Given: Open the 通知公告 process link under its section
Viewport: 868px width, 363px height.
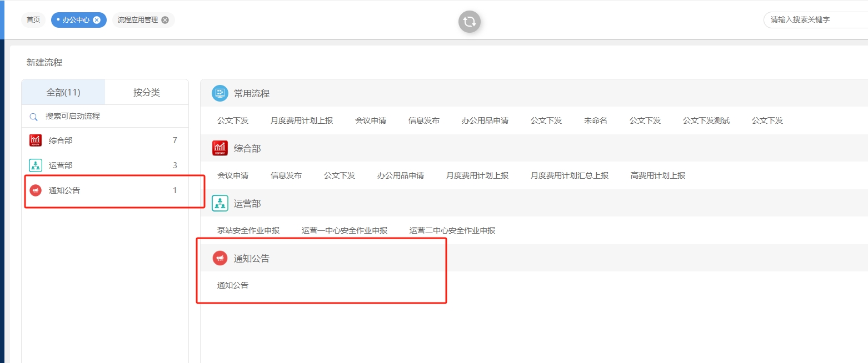Looking at the screenshot, I should pyautogui.click(x=233, y=285).
